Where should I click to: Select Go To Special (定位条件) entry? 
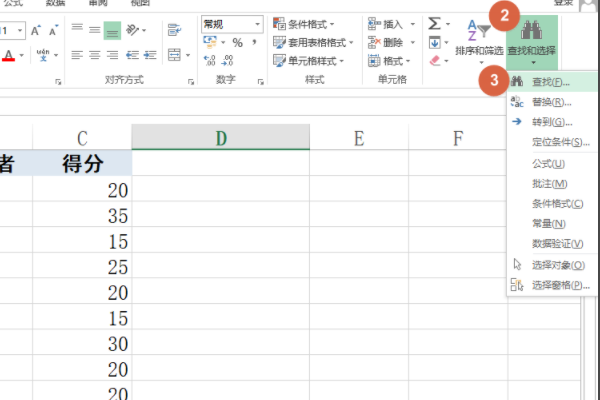[560, 142]
